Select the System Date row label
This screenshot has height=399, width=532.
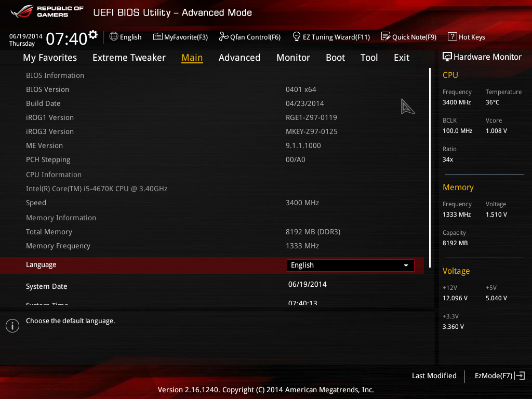[46, 286]
